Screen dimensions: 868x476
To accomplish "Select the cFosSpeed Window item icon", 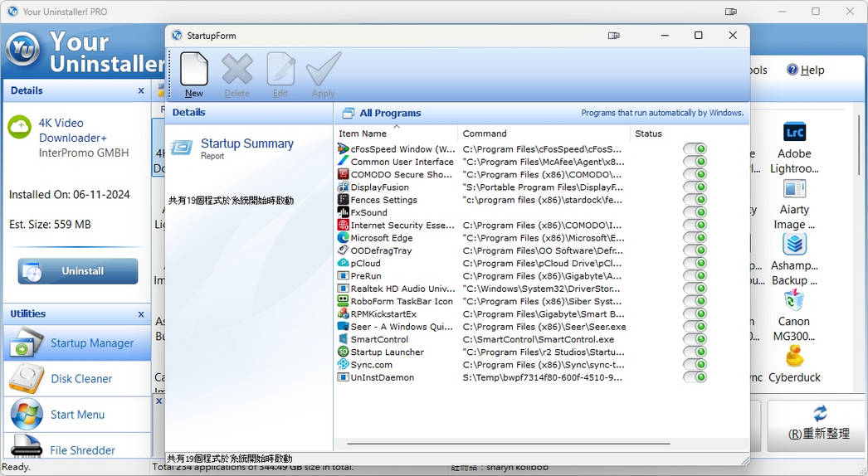I will click(x=343, y=149).
